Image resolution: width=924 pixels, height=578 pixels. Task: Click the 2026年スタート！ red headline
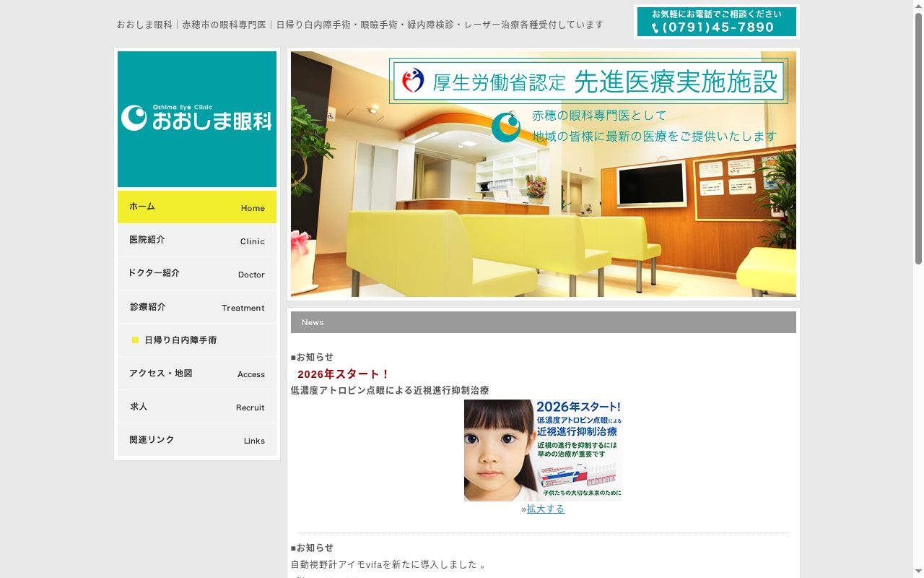click(x=344, y=374)
